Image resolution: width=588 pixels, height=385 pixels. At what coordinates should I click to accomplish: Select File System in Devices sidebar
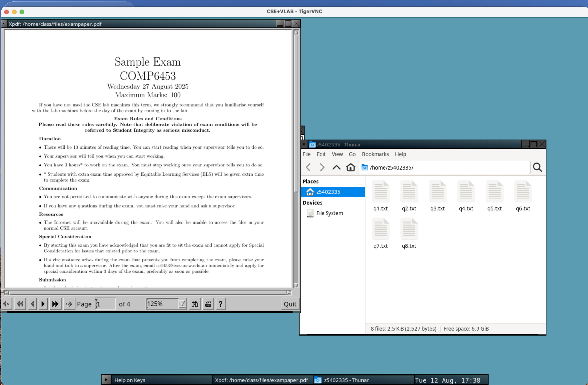point(329,213)
